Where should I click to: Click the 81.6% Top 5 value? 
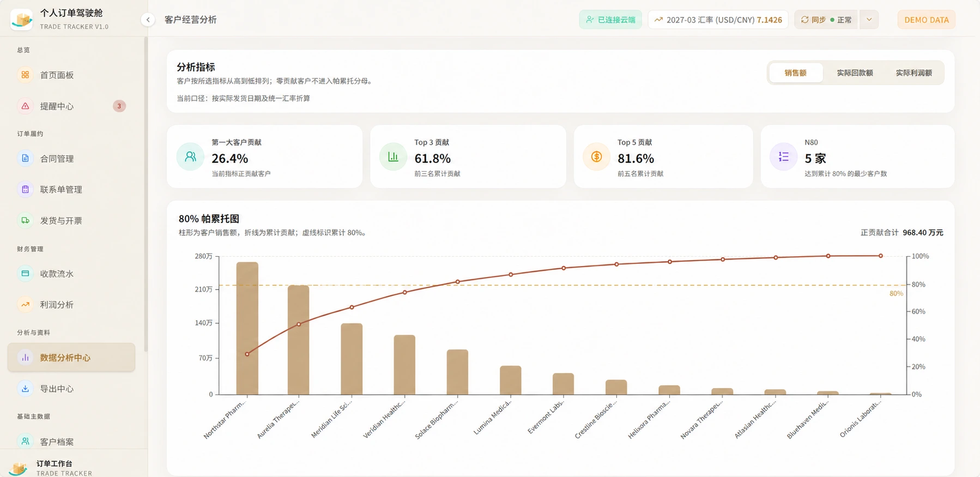pos(636,158)
